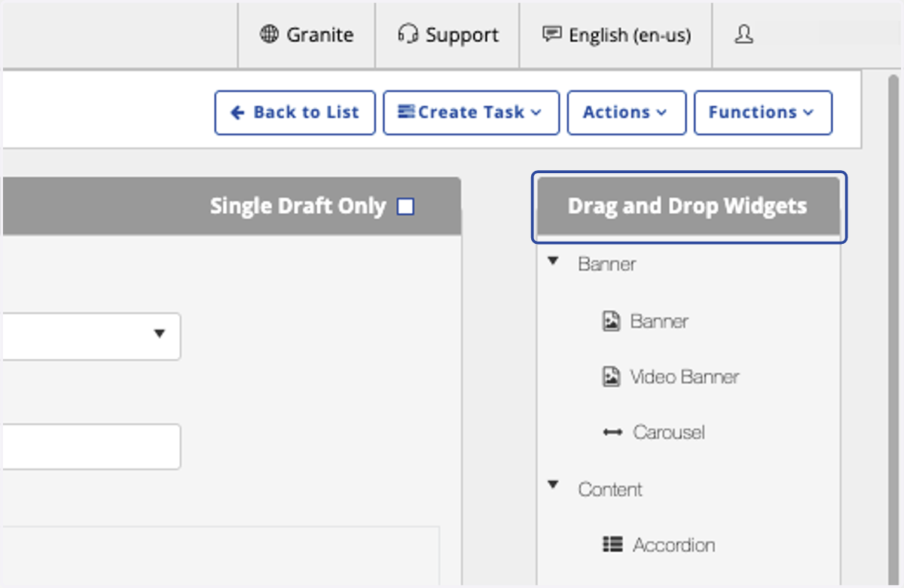Image resolution: width=904 pixels, height=588 pixels.
Task: Open the user profile icon
Action: click(744, 35)
